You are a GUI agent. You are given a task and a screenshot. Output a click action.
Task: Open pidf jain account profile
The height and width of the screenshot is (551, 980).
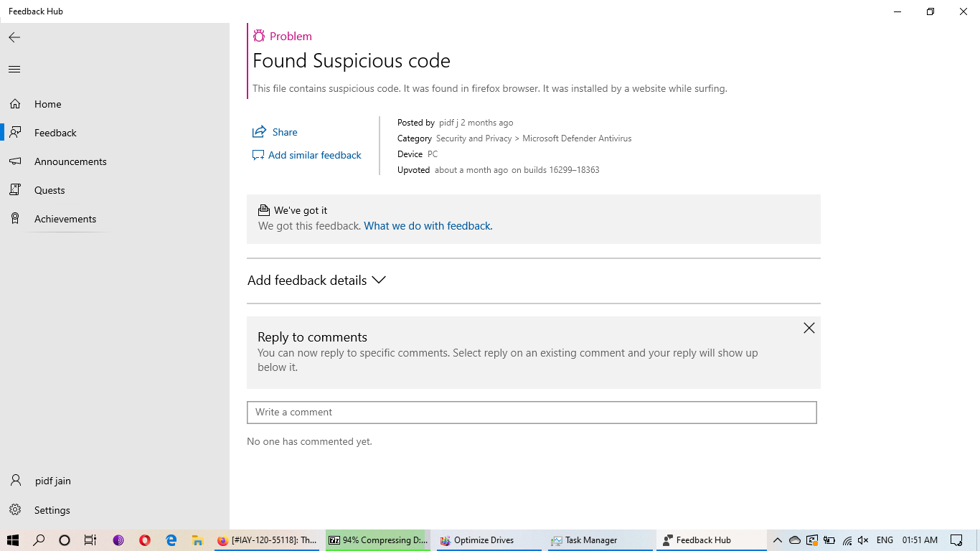point(52,481)
